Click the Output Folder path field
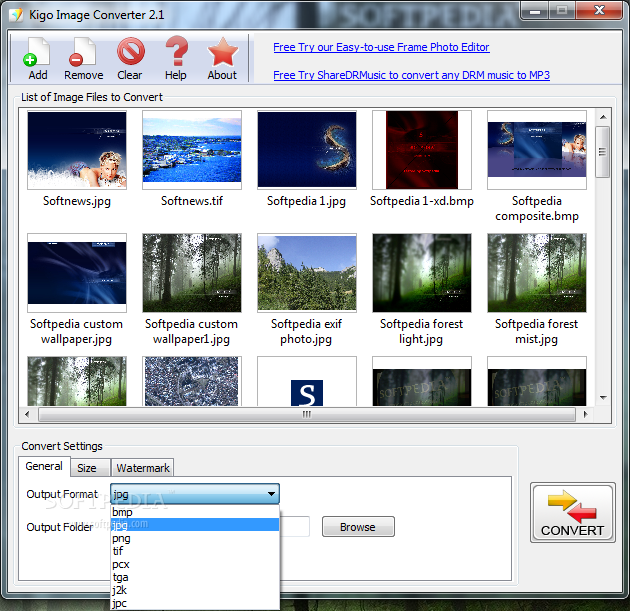The width and height of the screenshot is (630, 611). coord(295,527)
